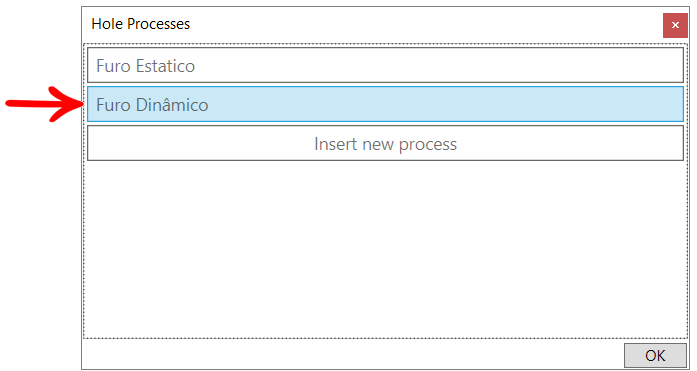Click the Insert new process button
This screenshot has width=697, height=371.
tap(385, 143)
